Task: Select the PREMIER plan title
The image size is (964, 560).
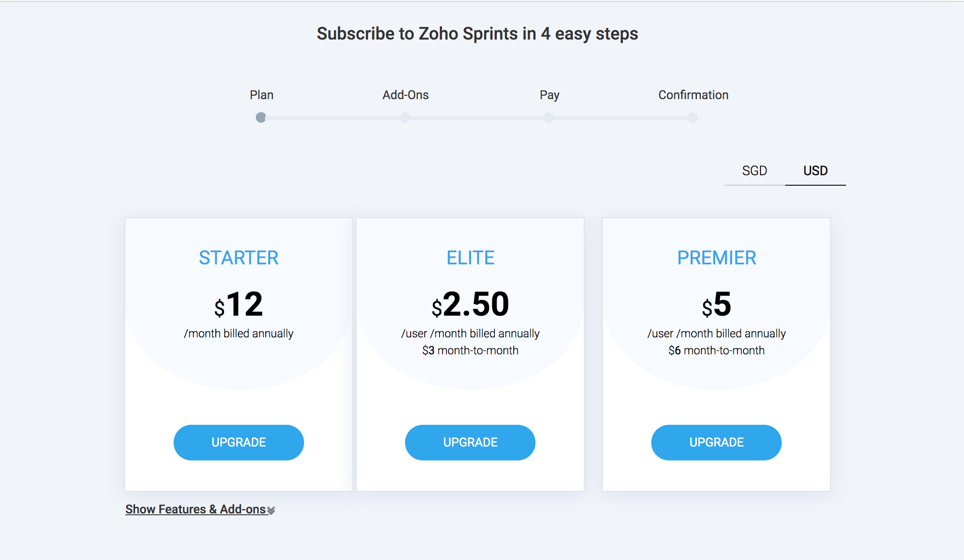Action: click(x=716, y=258)
